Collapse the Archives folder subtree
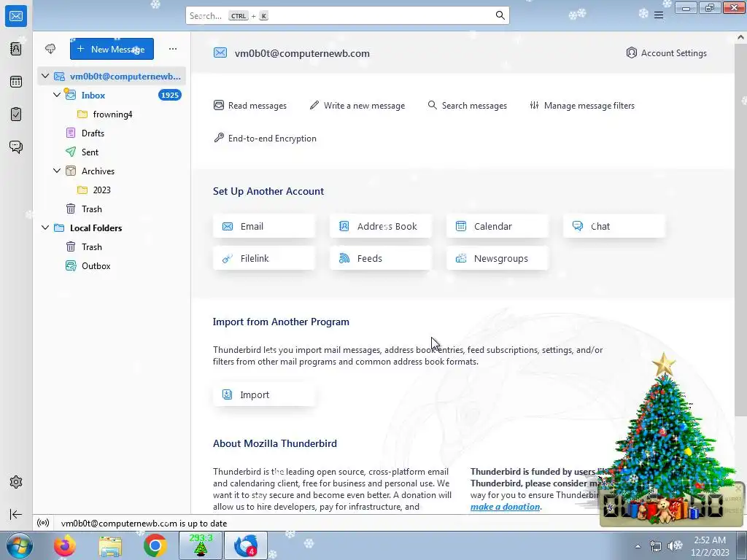The height and width of the screenshot is (560, 747). pos(57,171)
